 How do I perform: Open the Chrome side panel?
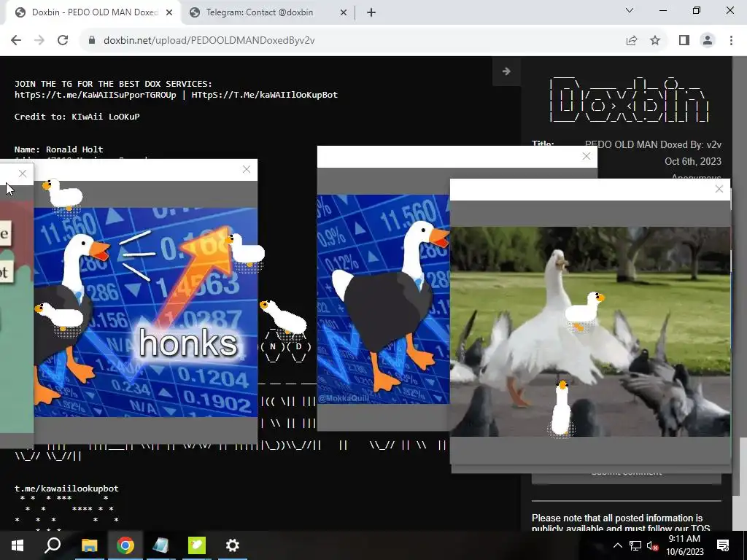pyautogui.click(x=684, y=41)
